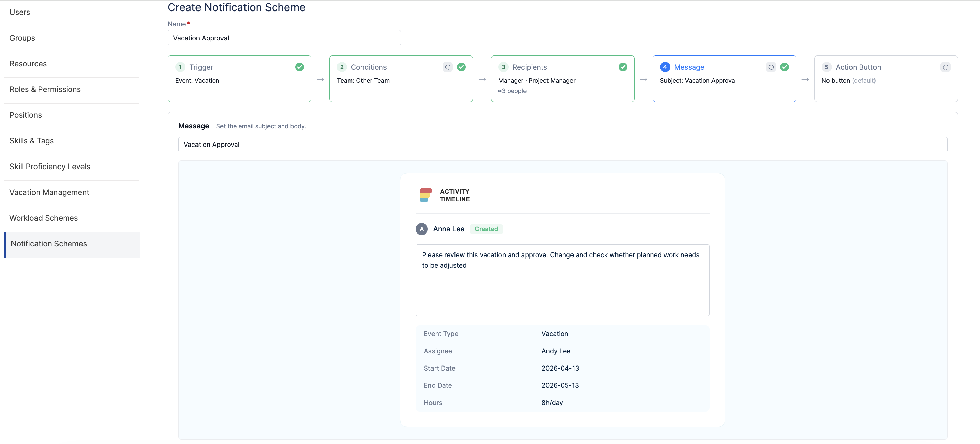Viewport: 980px width, 444px height.
Task: Click the dashed-circle icon on Message step
Action: point(771,67)
